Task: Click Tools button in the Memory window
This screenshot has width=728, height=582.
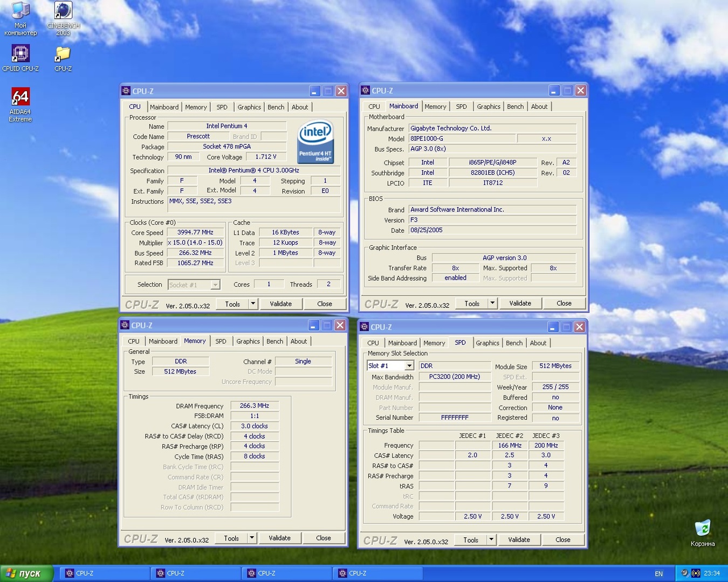Action: [x=231, y=538]
